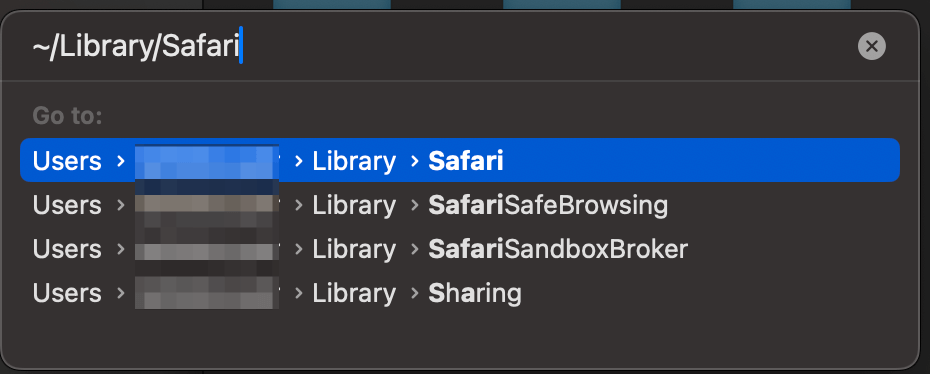
Task: Select the Sharing folder suggestion
Action: coord(460,293)
